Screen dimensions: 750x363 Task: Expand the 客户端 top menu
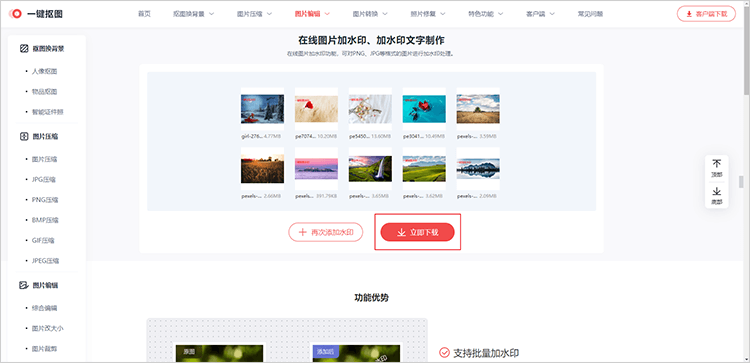540,14
